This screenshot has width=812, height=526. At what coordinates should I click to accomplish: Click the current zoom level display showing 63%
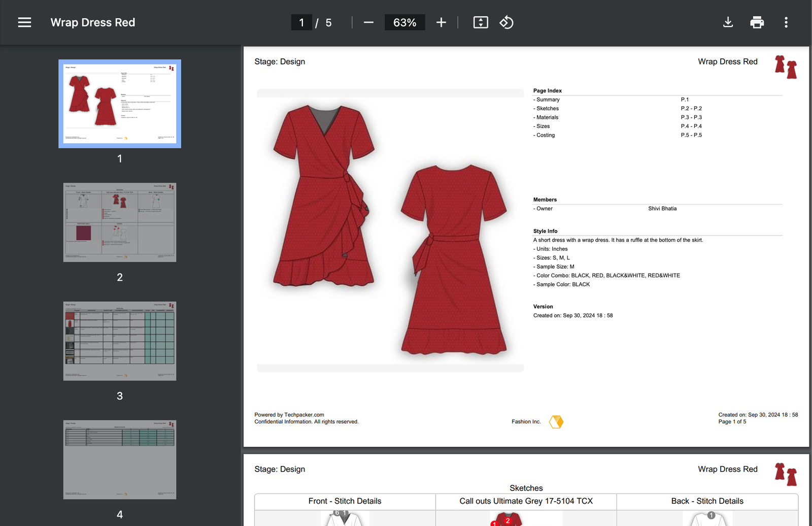tap(404, 22)
